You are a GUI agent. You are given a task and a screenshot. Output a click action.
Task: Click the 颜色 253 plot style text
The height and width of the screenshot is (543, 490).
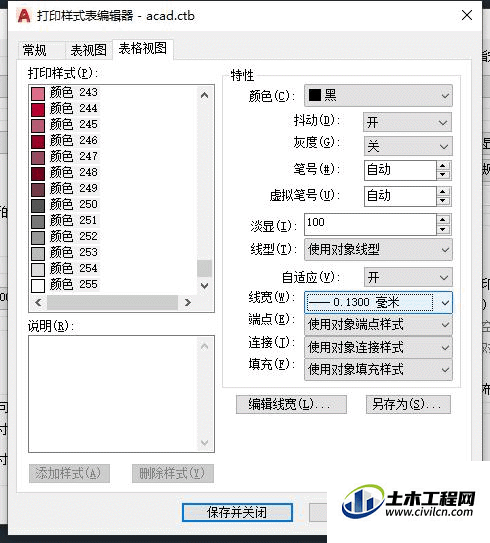click(x=74, y=252)
